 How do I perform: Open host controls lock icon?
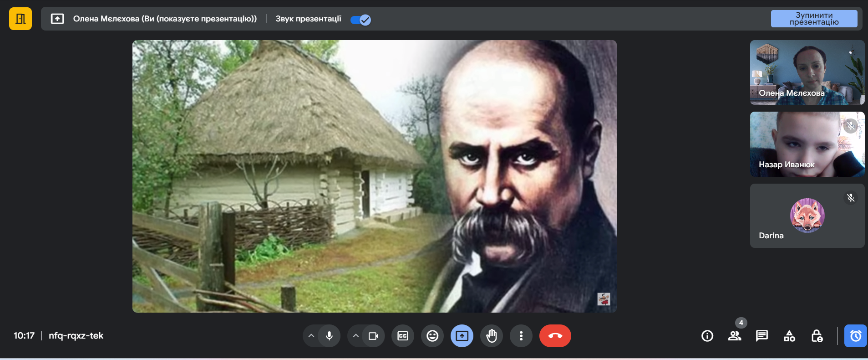[817, 336]
